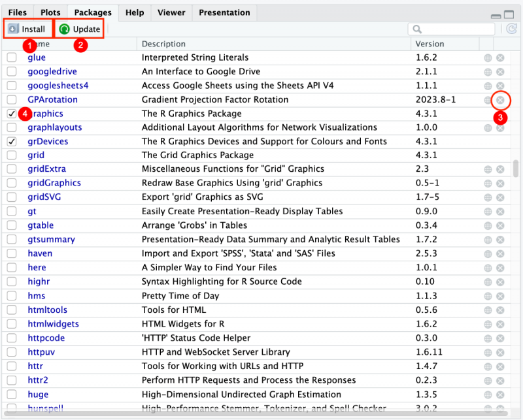This screenshot has width=523, height=420.
Task: Refresh the package list icon
Action: point(512,29)
